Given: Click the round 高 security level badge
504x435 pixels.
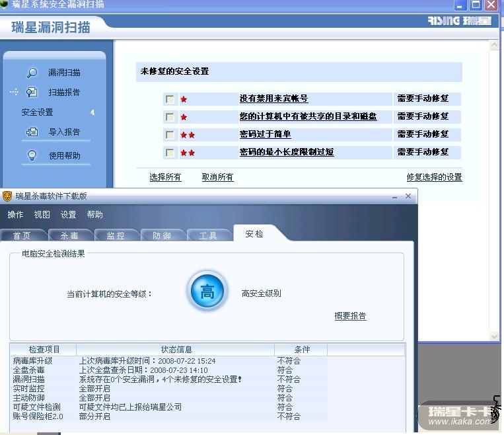Looking at the screenshot, I should coord(207,291).
